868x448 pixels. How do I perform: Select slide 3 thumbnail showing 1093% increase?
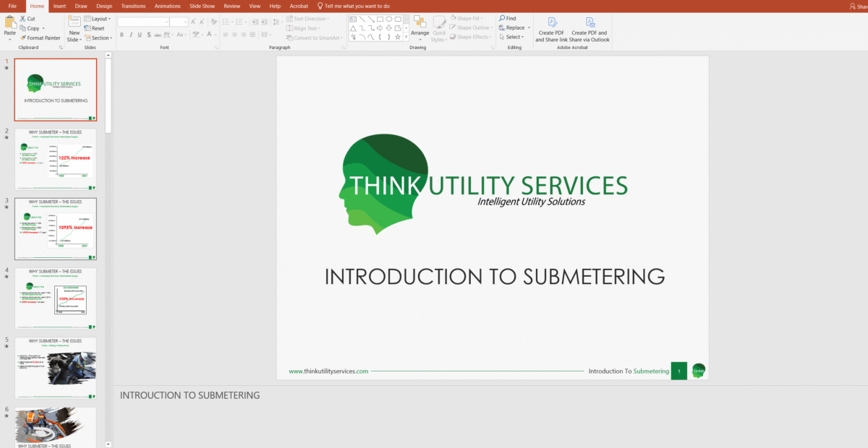pyautogui.click(x=56, y=228)
